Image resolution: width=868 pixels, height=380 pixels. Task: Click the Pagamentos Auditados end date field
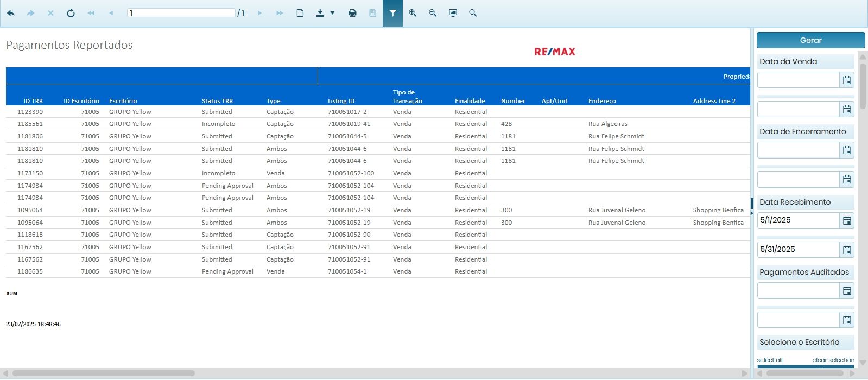coord(799,320)
